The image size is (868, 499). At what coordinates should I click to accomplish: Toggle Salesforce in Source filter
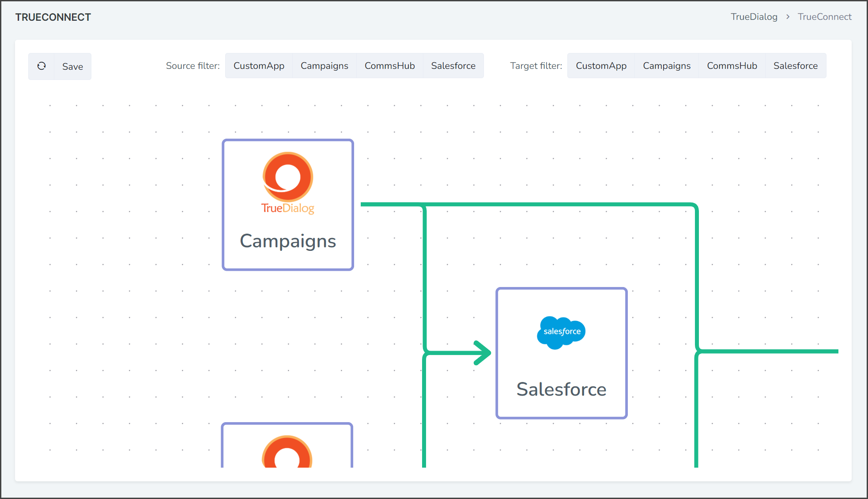[x=453, y=66]
